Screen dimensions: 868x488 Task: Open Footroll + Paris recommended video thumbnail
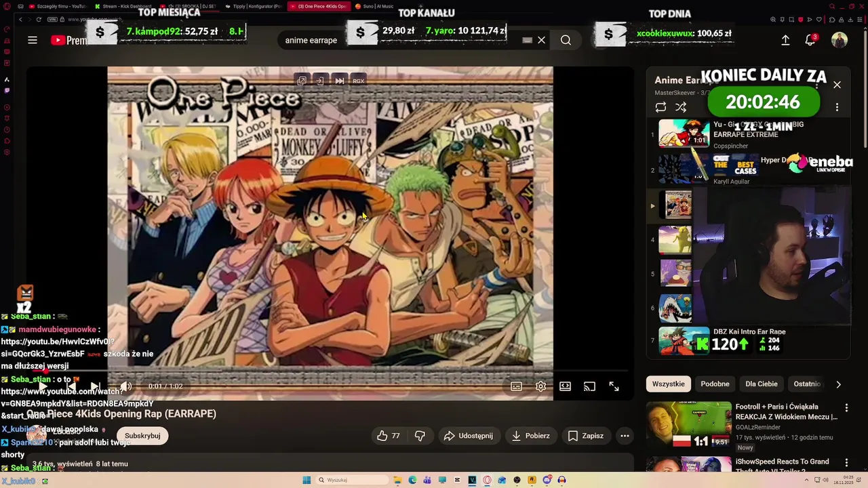[688, 425]
